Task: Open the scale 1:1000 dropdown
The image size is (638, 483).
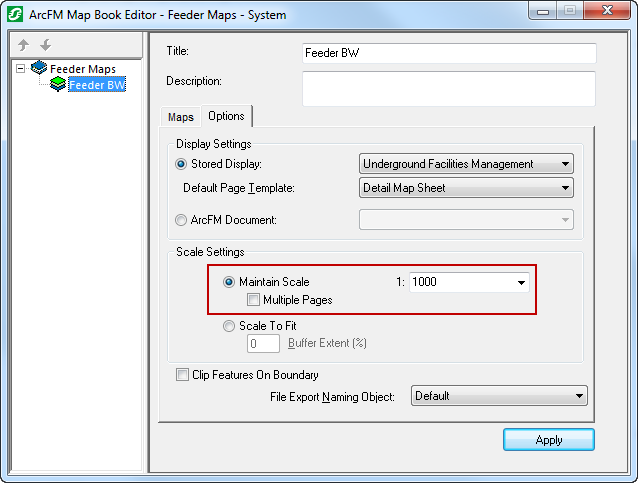Action: coord(521,282)
